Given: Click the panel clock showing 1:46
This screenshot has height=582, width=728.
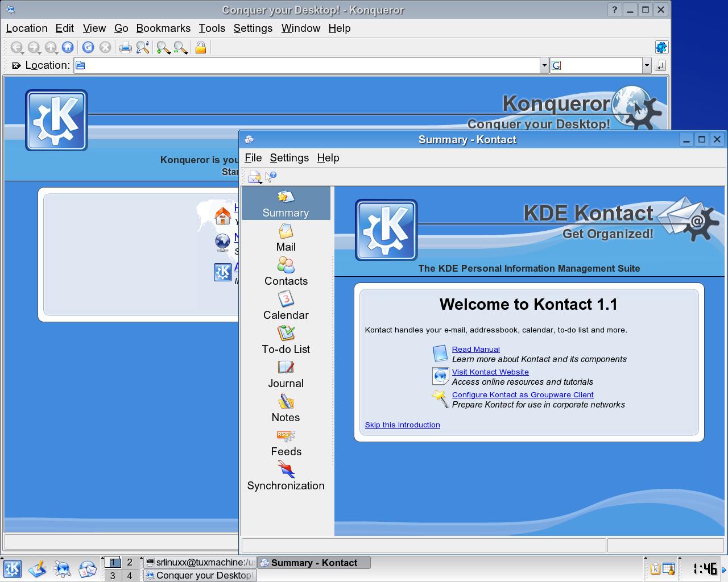Looking at the screenshot, I should (x=704, y=569).
